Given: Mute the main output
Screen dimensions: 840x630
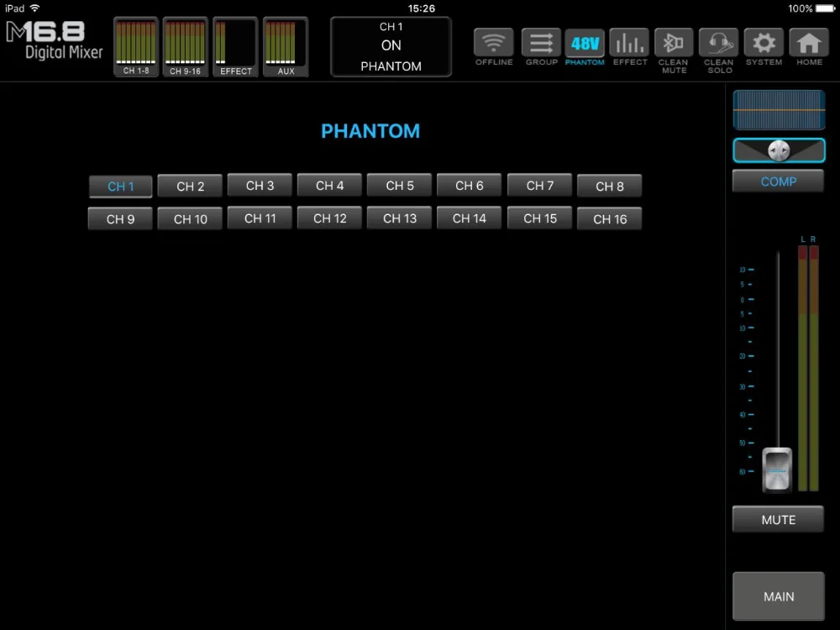Looking at the screenshot, I should pyautogui.click(x=778, y=519).
